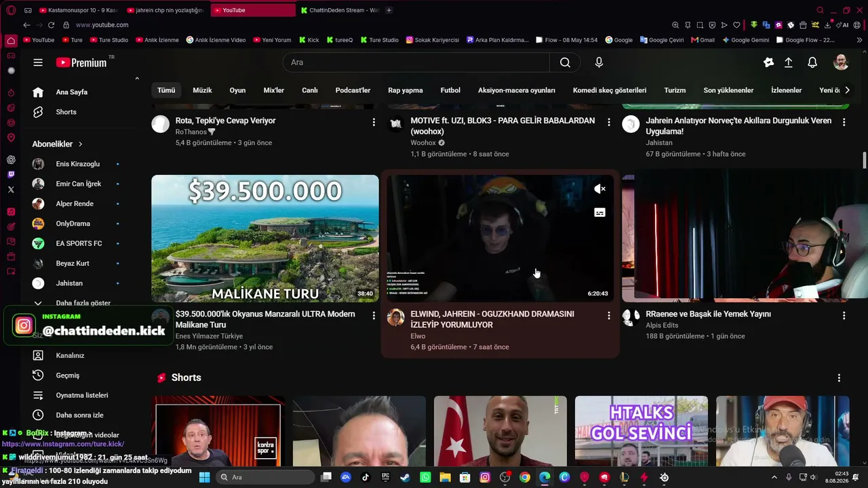Viewport: 868px width, 488px height.
Task: Open the Enis Kirazoglu subscription
Action: pos(76,164)
